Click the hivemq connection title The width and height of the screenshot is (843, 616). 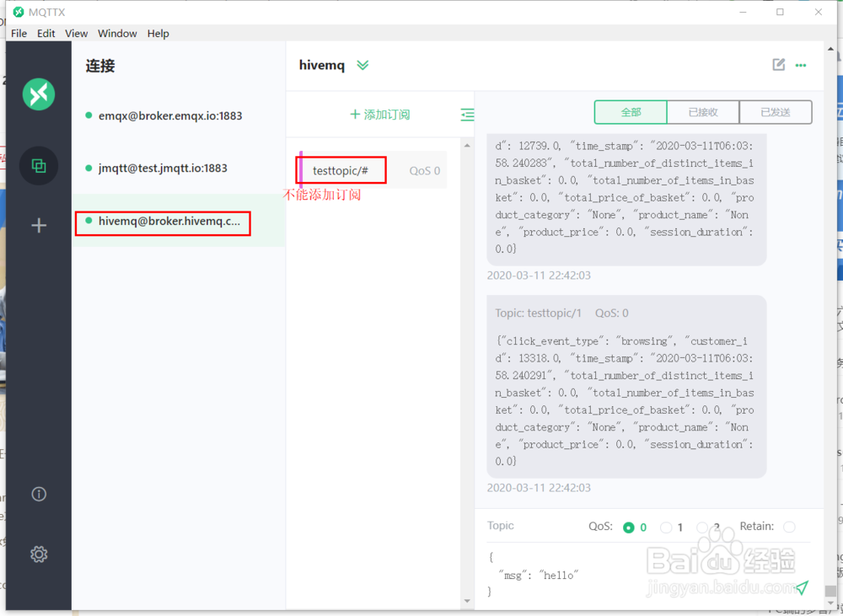[321, 65]
